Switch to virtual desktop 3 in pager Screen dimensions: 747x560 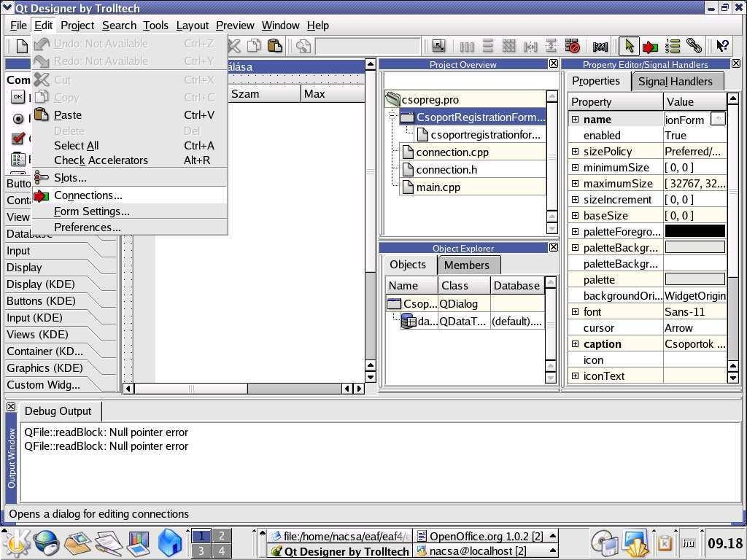click(x=201, y=551)
